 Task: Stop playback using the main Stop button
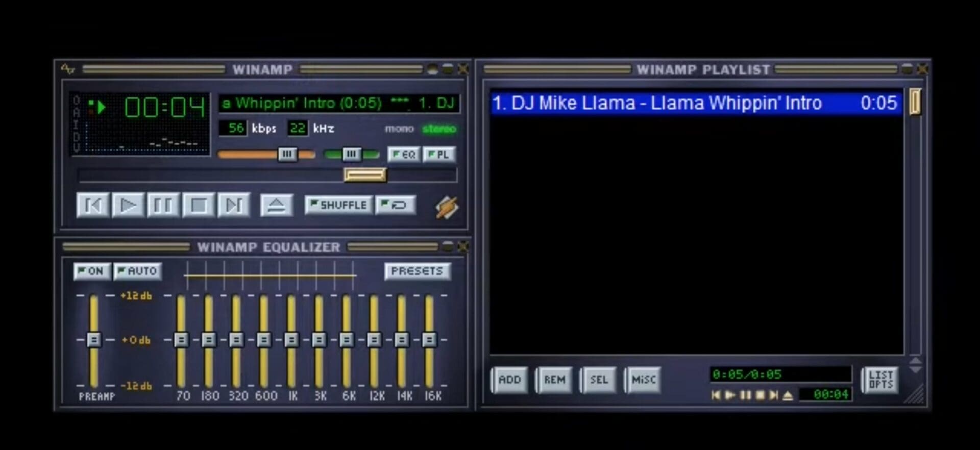[x=199, y=206]
